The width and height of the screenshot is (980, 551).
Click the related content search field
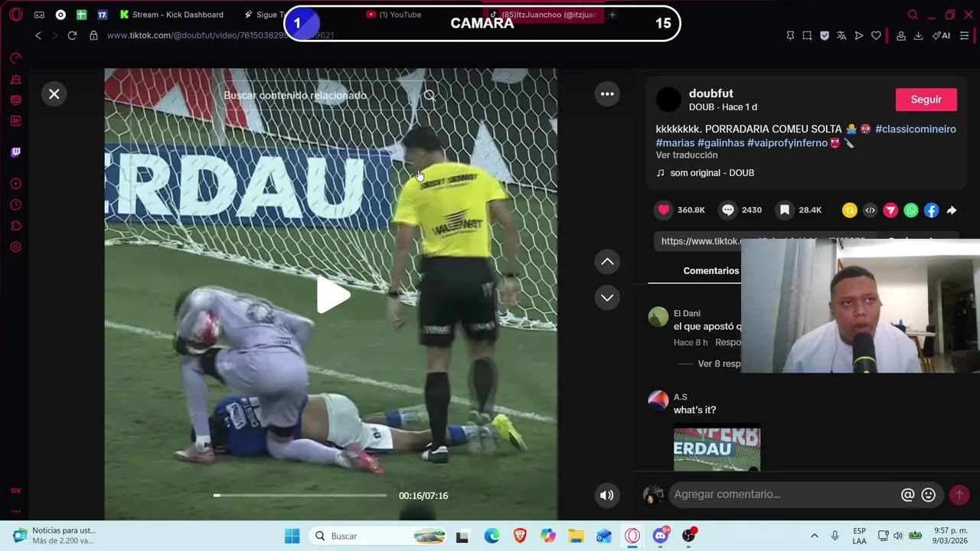[x=322, y=96]
